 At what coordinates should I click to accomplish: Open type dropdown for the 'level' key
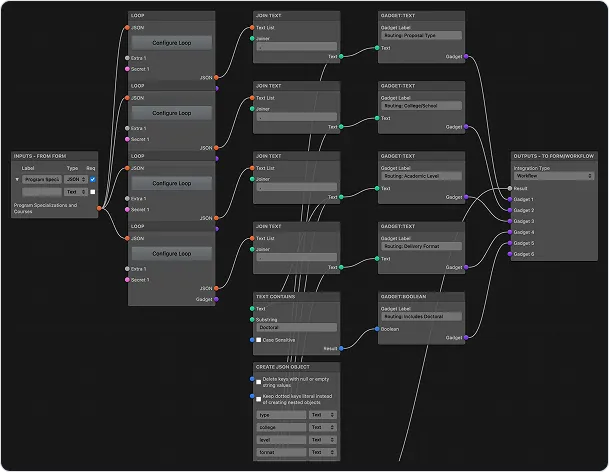(x=323, y=440)
